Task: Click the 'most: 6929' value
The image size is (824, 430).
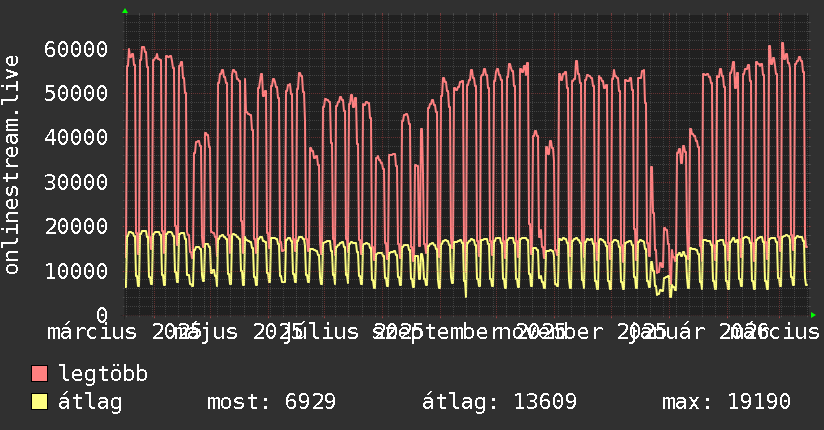Action: click(271, 402)
